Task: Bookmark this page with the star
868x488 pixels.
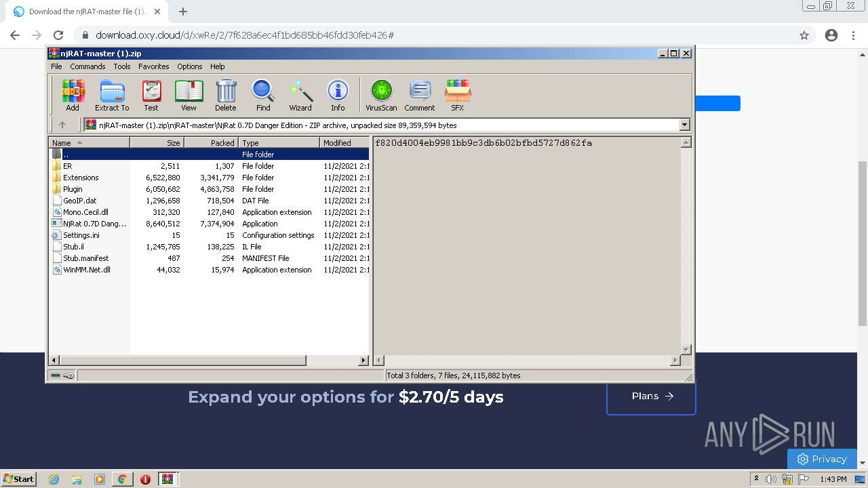Action: [x=804, y=35]
